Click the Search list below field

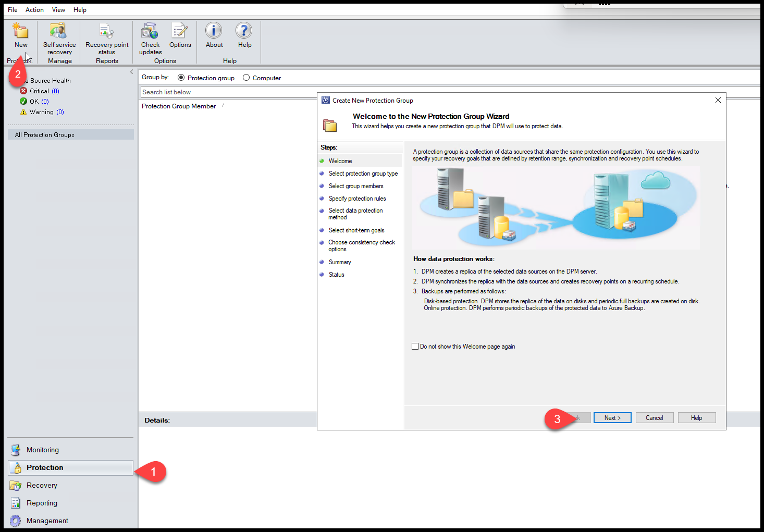pos(229,92)
